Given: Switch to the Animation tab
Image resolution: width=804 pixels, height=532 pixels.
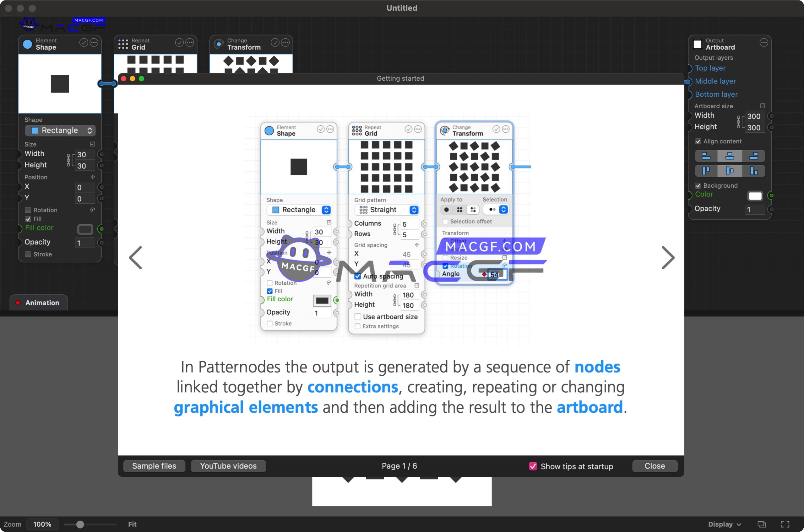Looking at the screenshot, I should click(39, 302).
